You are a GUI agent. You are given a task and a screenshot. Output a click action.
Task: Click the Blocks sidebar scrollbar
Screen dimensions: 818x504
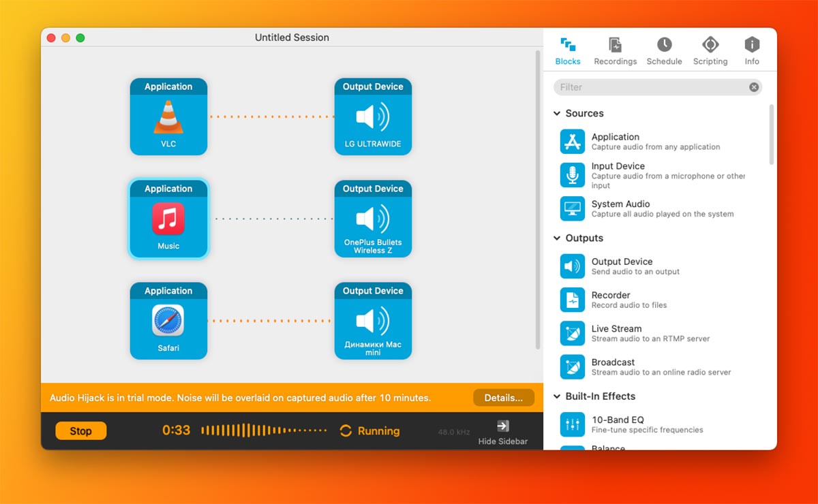click(772, 134)
